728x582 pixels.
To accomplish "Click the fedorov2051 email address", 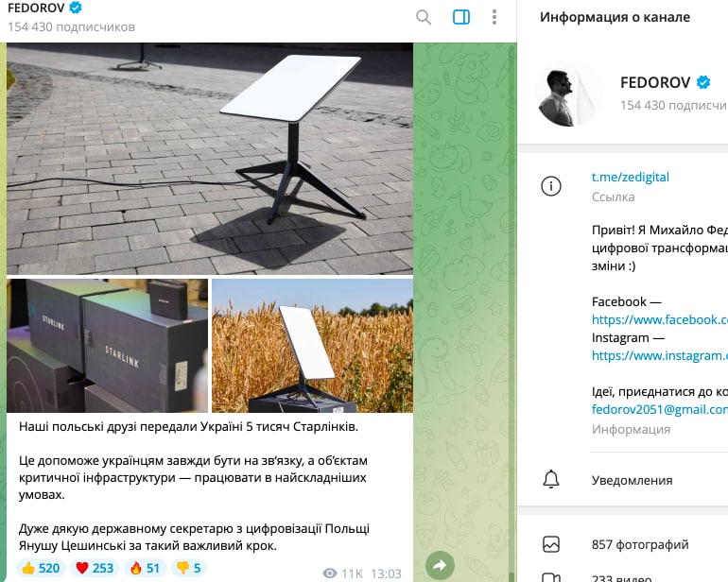I will (x=659, y=409).
